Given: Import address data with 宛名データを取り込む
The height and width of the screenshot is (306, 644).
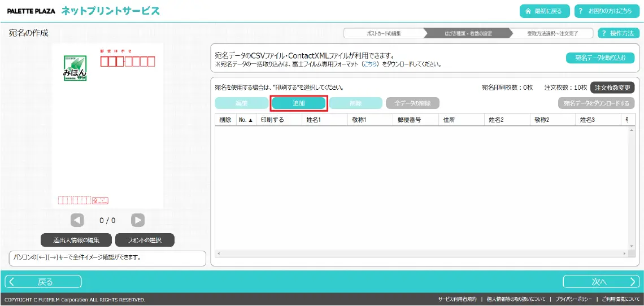Looking at the screenshot, I should click(x=600, y=58).
